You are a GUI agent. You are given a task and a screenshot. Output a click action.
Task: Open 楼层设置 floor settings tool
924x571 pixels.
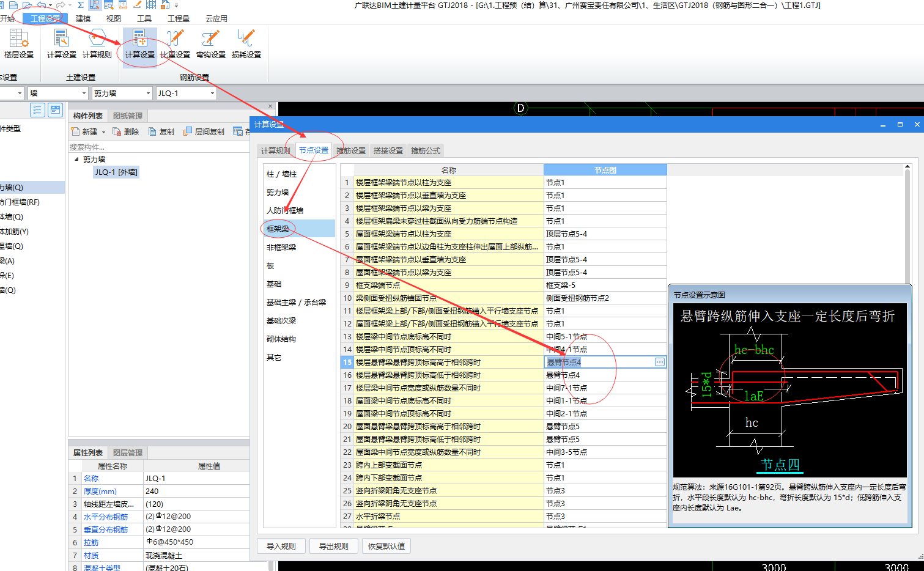18,44
